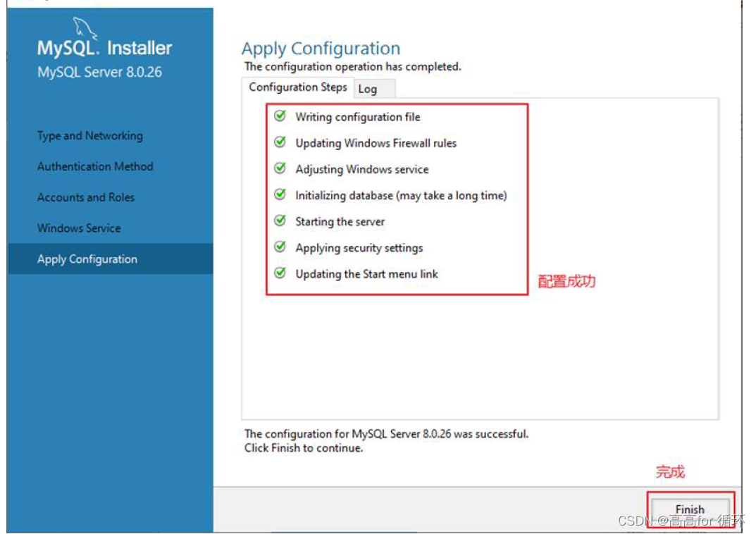Click the MySQL dolphin logo
Screen dimensions: 756x534
tap(85, 28)
